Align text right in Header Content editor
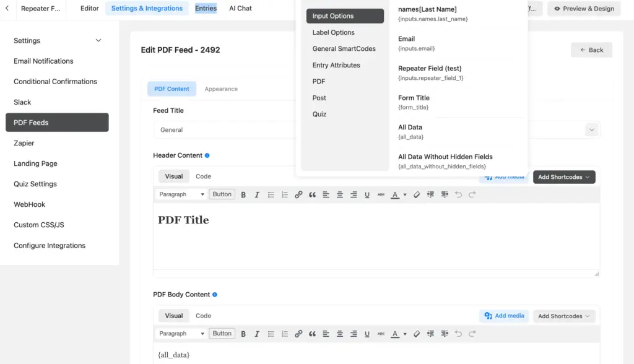634x364 pixels. tap(354, 194)
